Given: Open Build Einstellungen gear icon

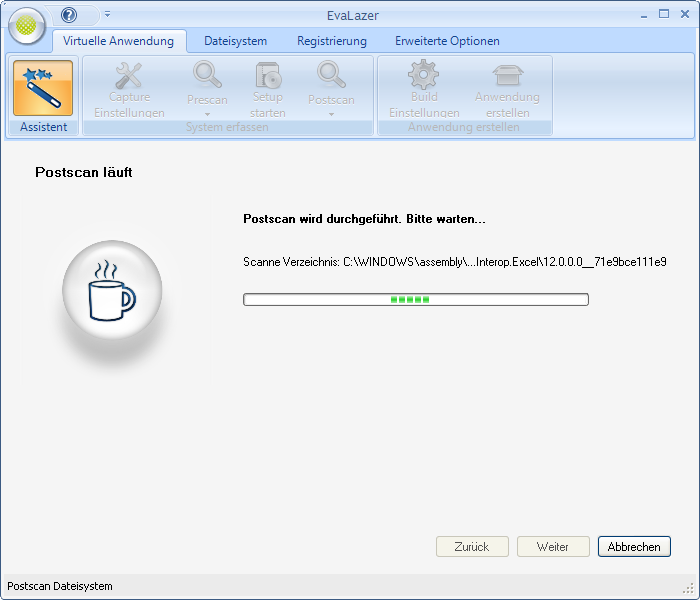Looking at the screenshot, I should 424,76.
